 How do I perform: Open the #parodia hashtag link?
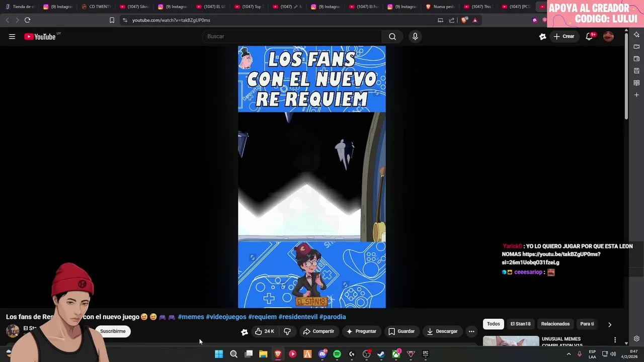(x=333, y=317)
